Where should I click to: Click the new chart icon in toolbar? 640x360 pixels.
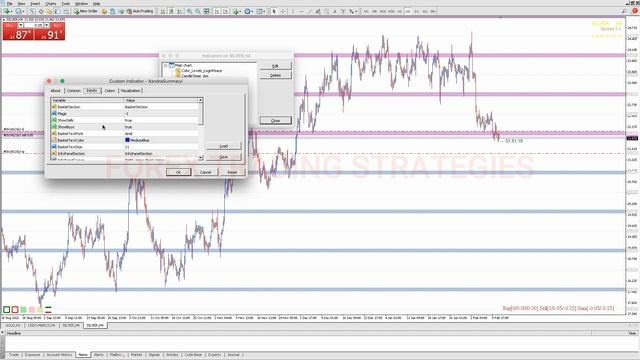click(7, 11)
